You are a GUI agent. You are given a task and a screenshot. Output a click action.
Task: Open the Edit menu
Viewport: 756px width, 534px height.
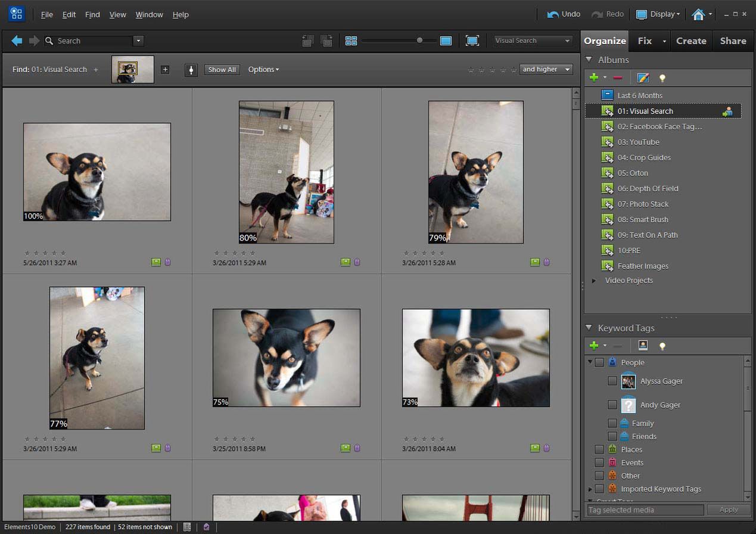pos(69,14)
